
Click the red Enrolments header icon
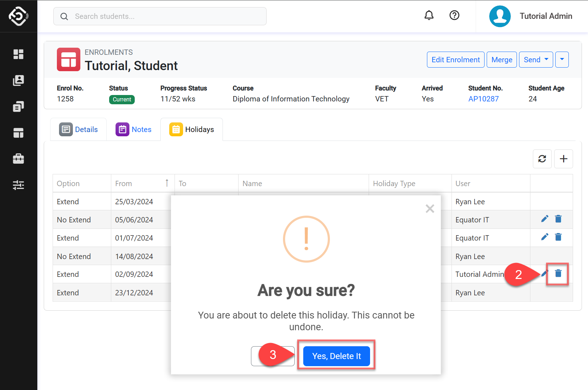coord(69,59)
